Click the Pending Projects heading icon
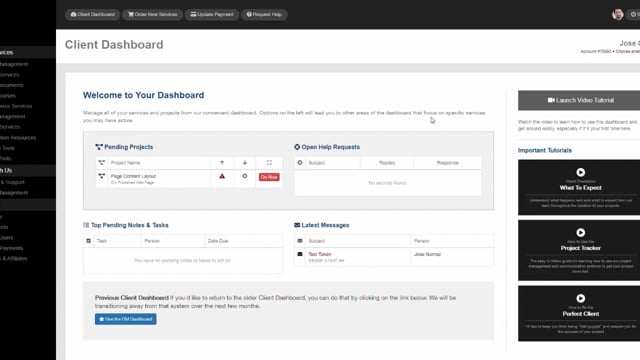The height and width of the screenshot is (360, 640). coord(99,147)
